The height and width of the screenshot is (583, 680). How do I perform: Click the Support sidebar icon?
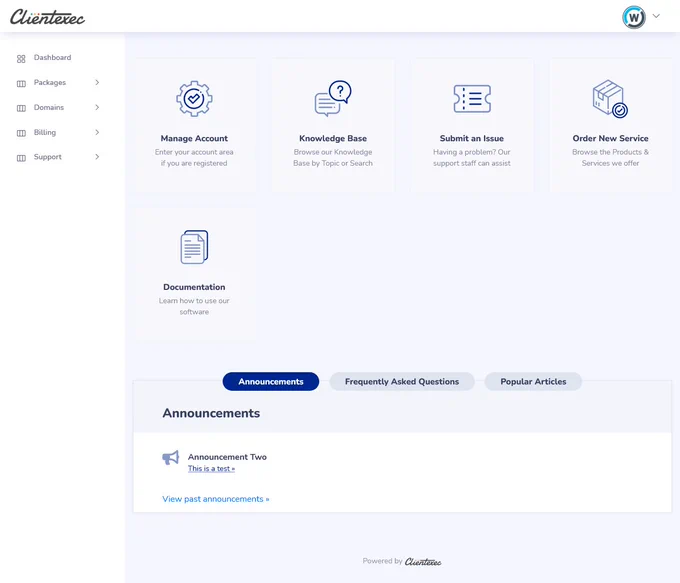(21, 158)
